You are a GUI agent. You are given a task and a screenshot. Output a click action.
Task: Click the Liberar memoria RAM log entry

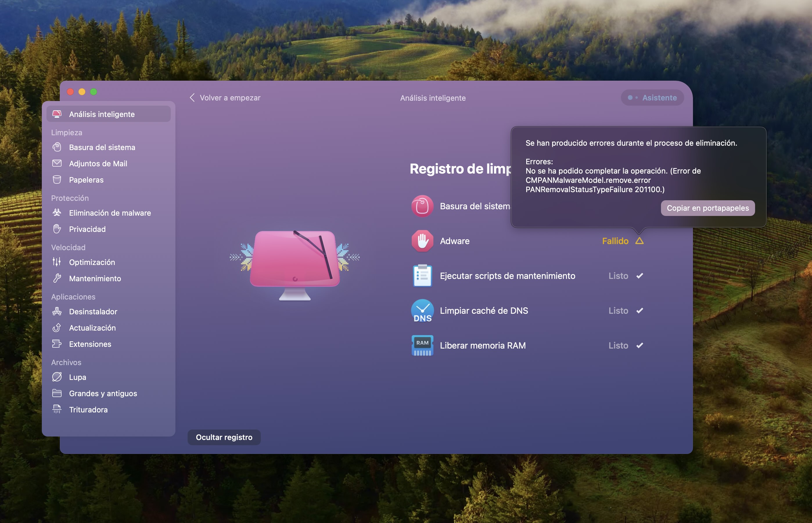pyautogui.click(x=482, y=345)
